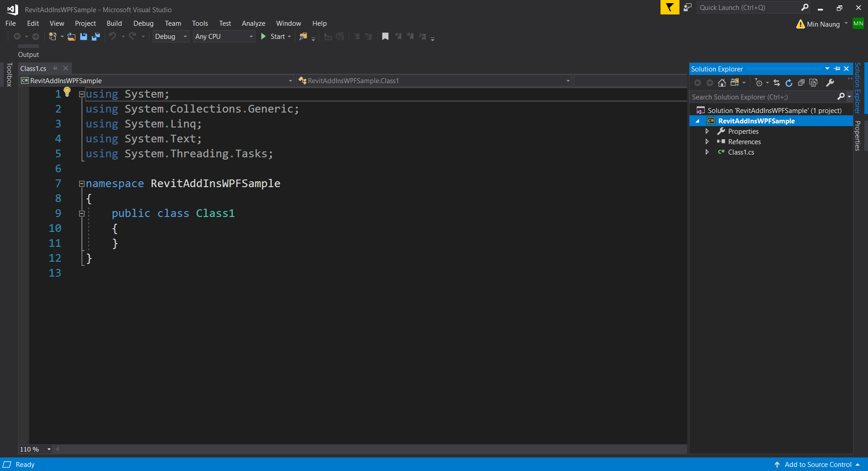Click the Save All toolbar icon

click(96, 37)
